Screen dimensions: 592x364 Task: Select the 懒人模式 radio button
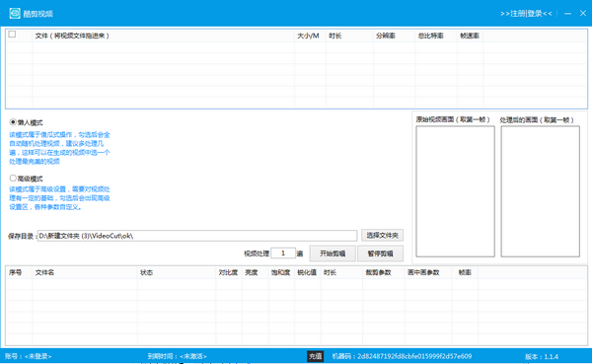pos(13,122)
